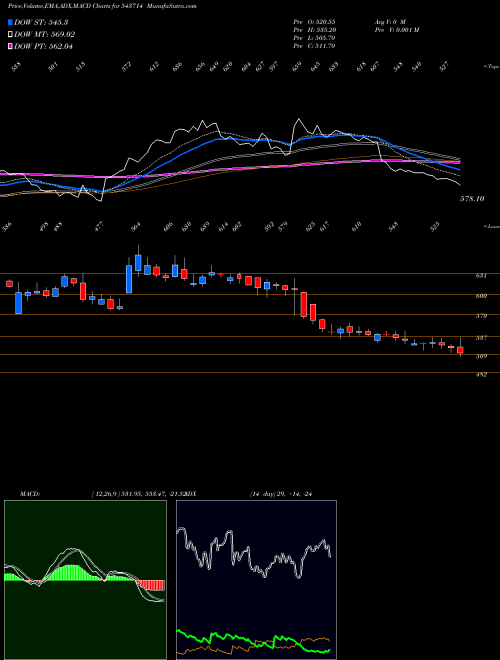Click the 537 price level label
This screenshot has width=500, height=660.
(x=481, y=338)
